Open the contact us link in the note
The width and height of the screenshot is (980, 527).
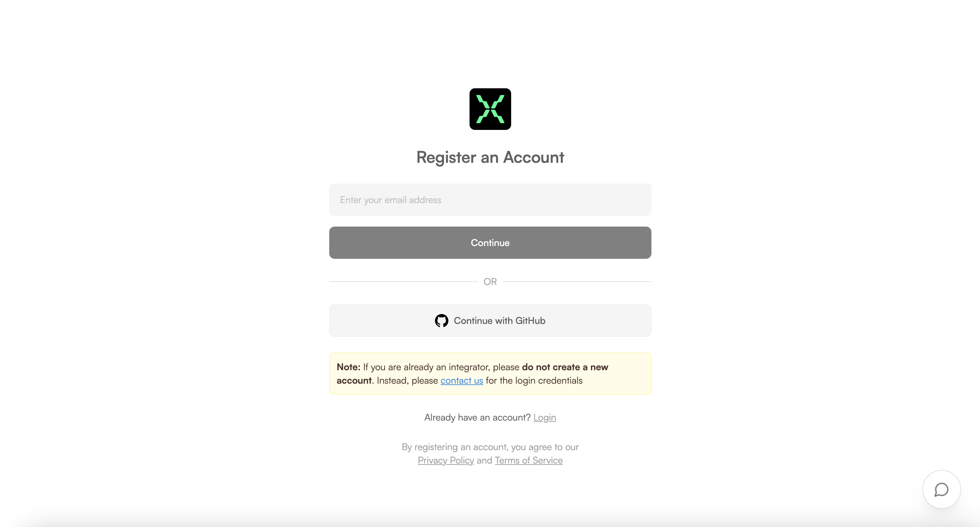[x=461, y=380]
